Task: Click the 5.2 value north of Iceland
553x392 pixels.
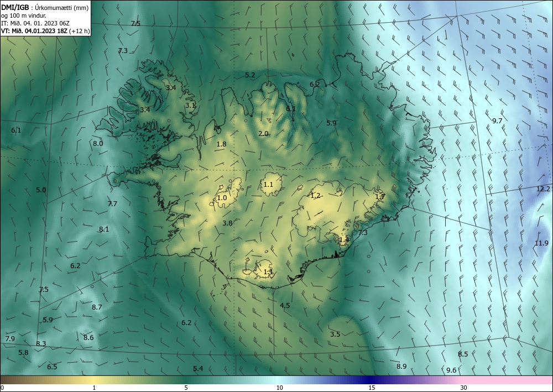Action: 250,75
